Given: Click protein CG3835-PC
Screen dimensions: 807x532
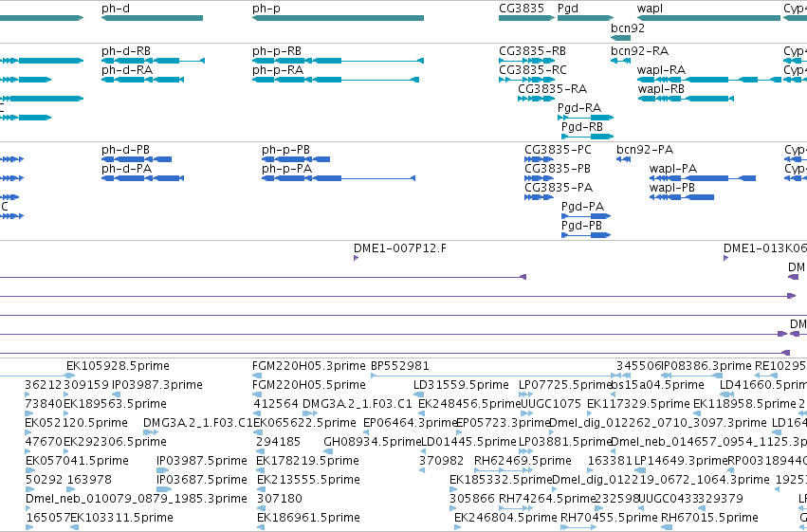Looking at the screenshot, I should coord(539,159).
